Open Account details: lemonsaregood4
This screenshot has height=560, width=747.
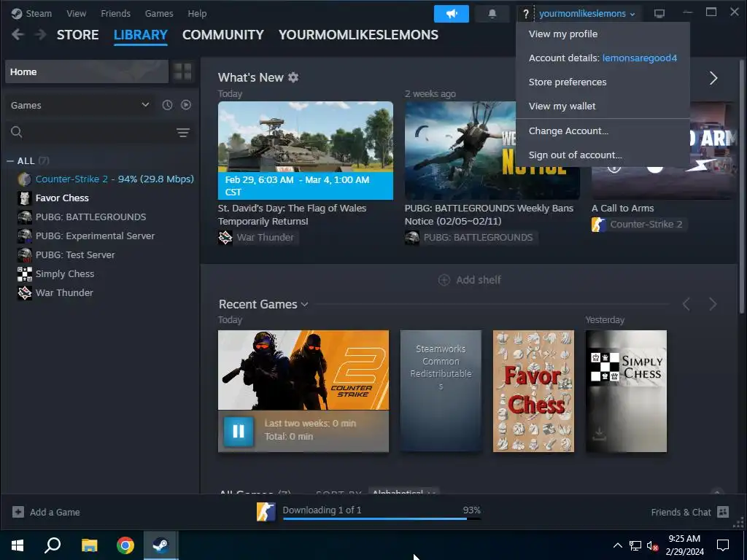click(603, 58)
